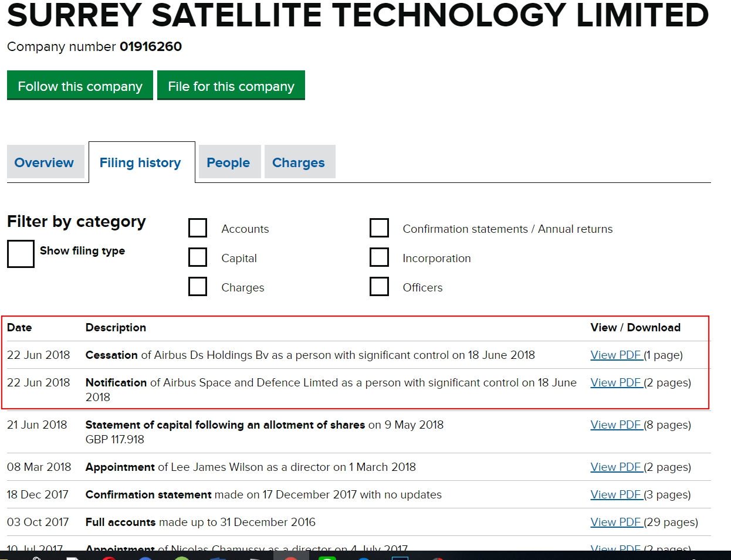The height and width of the screenshot is (560, 731).
Task: Open the People tab
Action: (x=228, y=162)
